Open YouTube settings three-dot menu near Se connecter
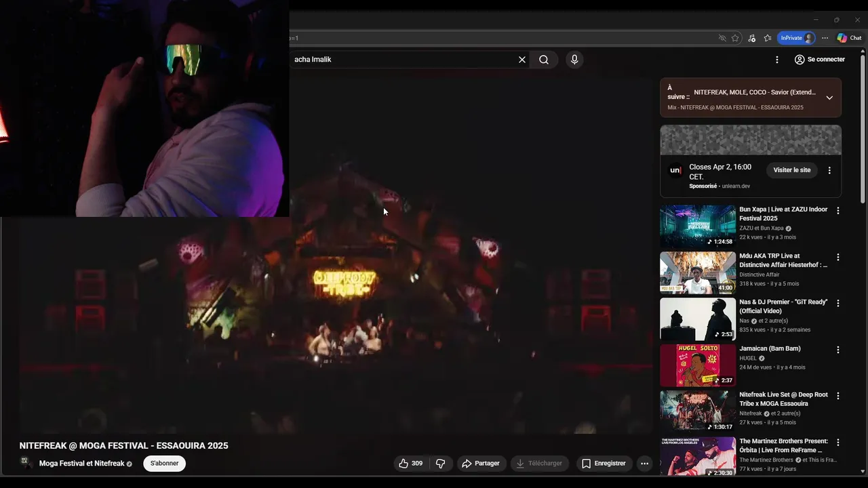 click(777, 60)
